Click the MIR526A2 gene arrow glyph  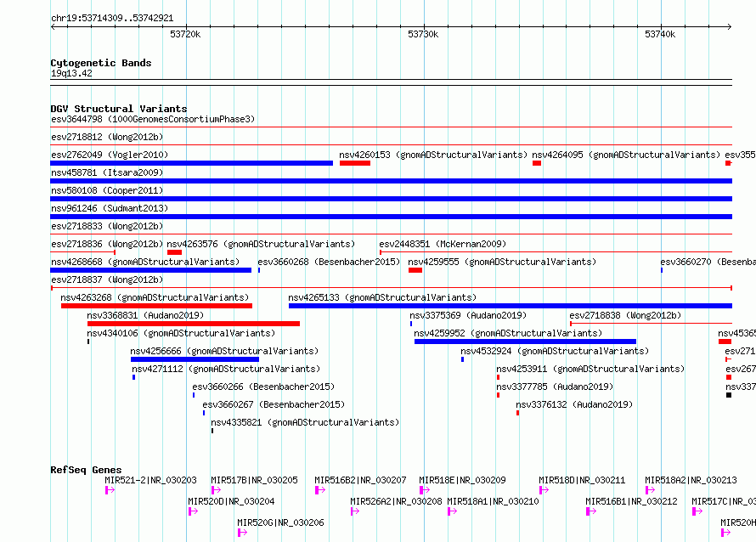click(355, 511)
